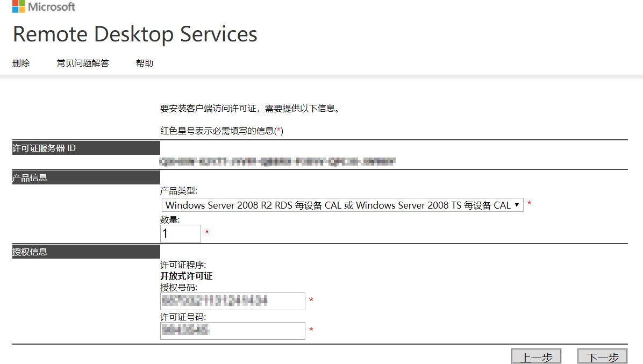
Task: Click the 许可证程序 label
Action: click(x=183, y=265)
